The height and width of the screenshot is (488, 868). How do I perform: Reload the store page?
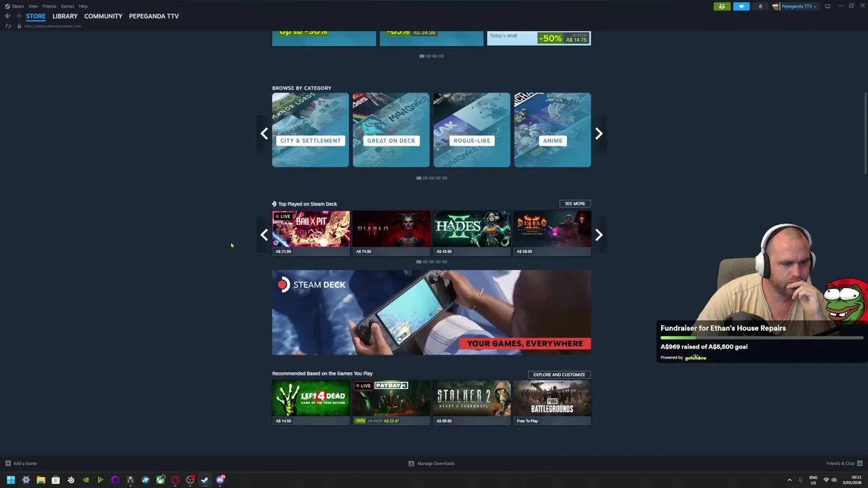[x=7, y=26]
